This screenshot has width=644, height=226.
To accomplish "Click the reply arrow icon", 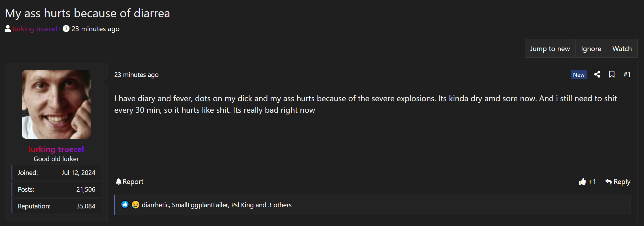I will (x=609, y=182).
